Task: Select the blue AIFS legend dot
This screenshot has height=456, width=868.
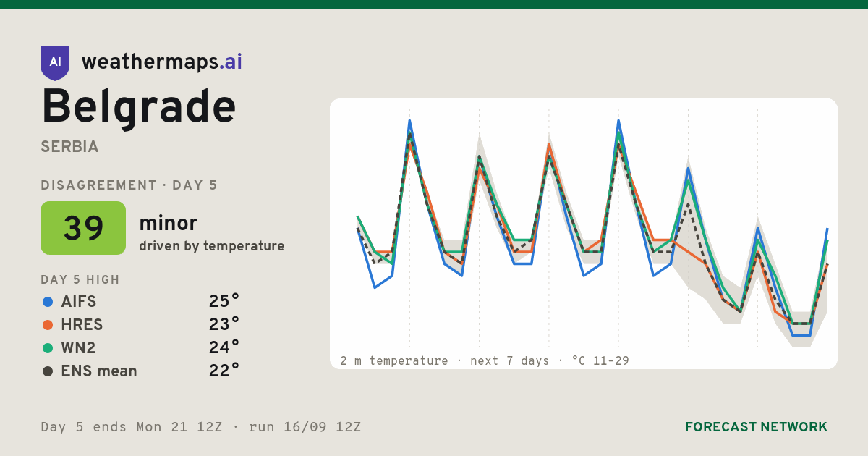Action: (48, 302)
